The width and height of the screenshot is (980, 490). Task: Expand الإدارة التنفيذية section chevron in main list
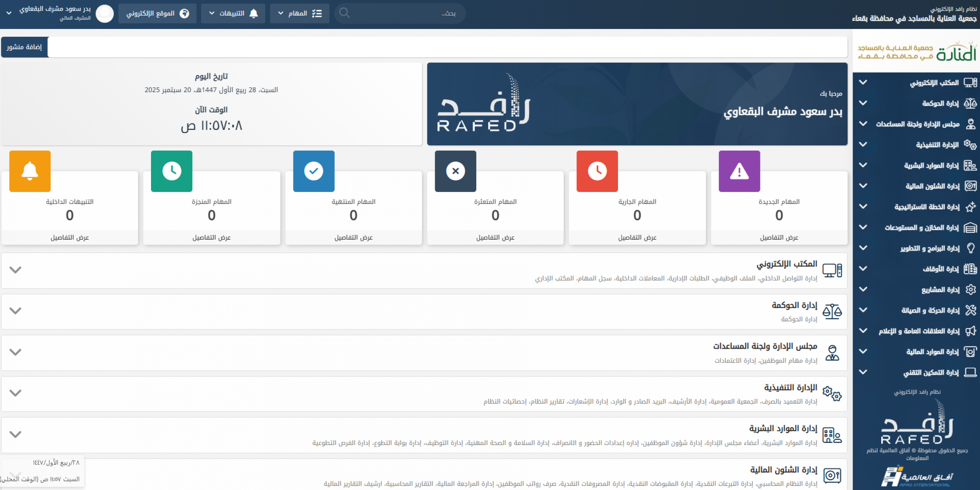tap(16, 393)
